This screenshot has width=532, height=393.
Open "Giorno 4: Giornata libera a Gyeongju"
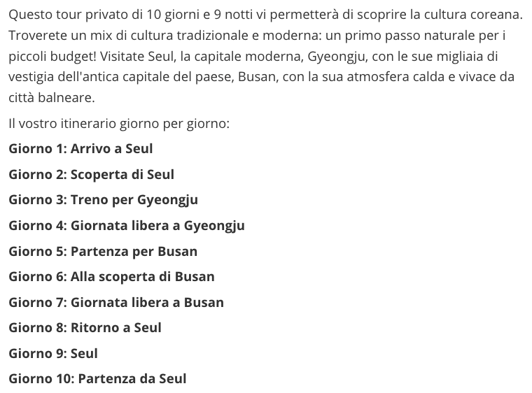pos(126,226)
